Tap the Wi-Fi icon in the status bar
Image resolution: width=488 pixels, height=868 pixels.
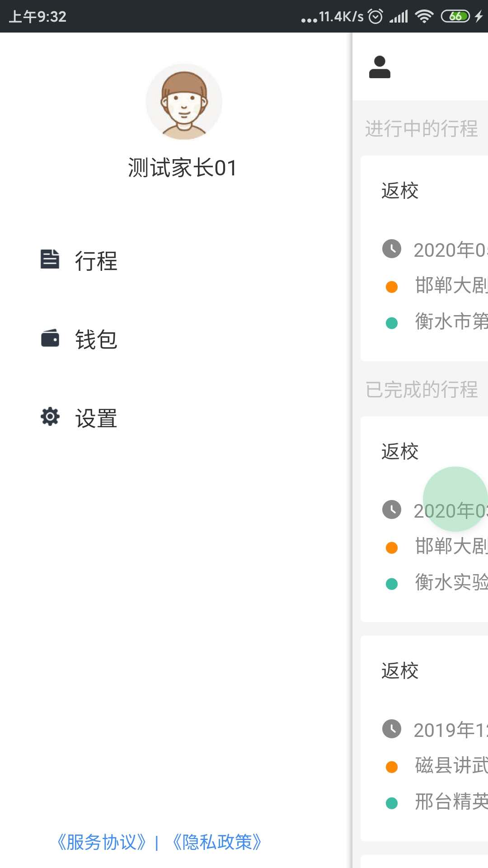point(424,16)
